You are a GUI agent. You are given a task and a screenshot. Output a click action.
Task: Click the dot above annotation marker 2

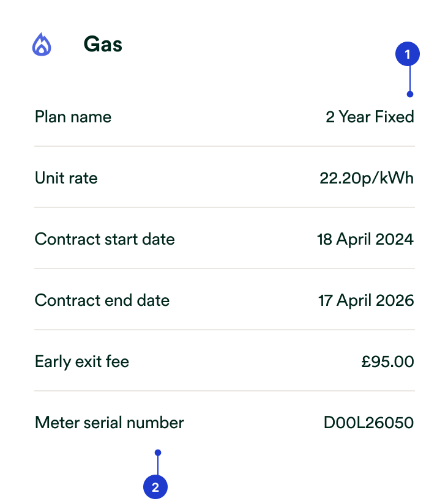coord(158,453)
